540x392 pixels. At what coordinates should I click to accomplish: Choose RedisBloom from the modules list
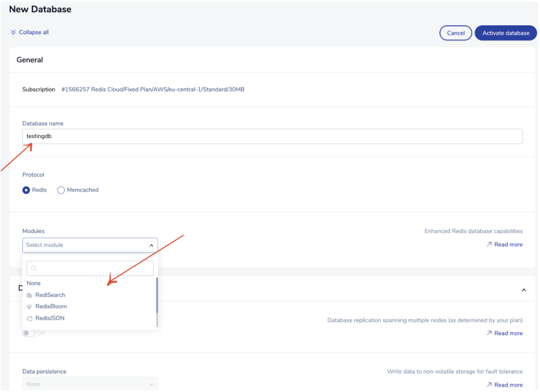[x=51, y=307]
